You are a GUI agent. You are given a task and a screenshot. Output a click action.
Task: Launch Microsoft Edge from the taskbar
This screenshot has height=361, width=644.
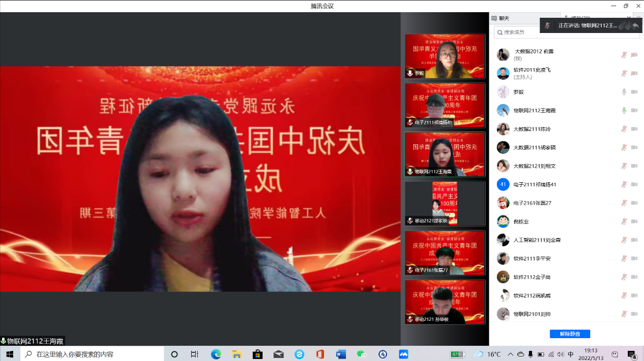pyautogui.click(x=216, y=354)
